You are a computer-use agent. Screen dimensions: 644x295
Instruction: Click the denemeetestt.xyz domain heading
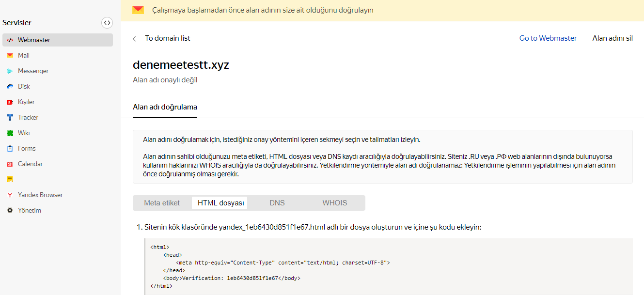coord(181,65)
